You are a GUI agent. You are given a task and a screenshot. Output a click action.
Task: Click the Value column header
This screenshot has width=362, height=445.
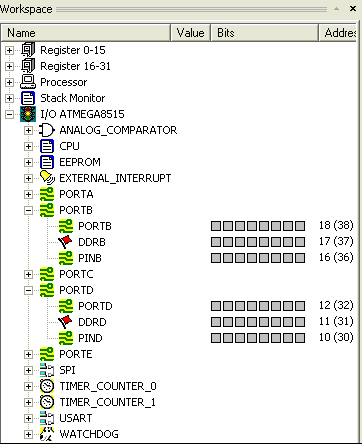[x=191, y=33]
